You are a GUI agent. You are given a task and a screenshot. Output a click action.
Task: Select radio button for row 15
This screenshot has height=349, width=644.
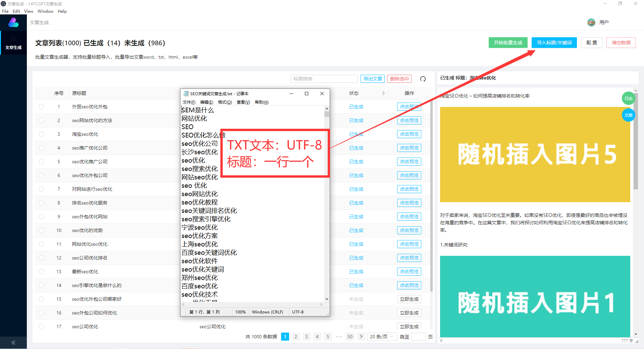tap(41, 299)
